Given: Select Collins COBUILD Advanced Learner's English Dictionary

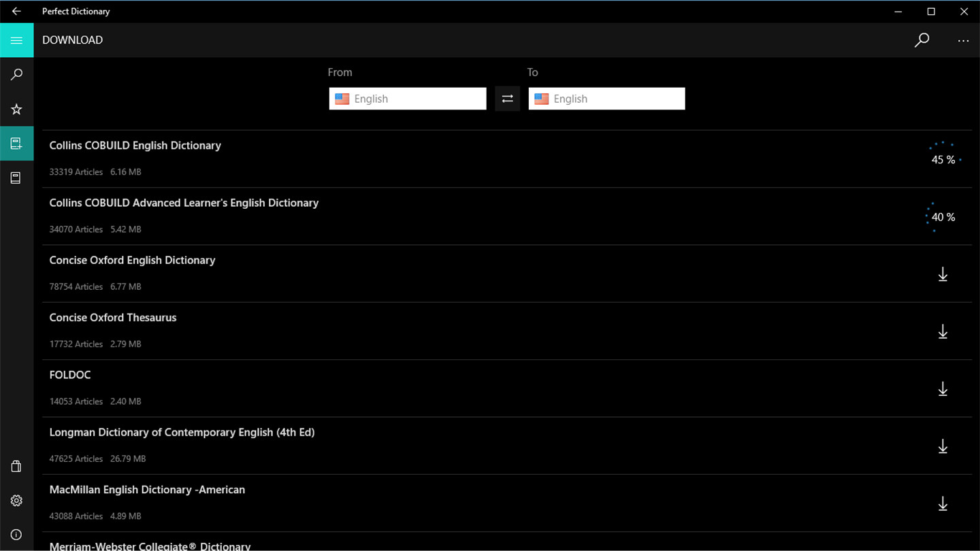Looking at the screenshot, I should (x=184, y=203).
